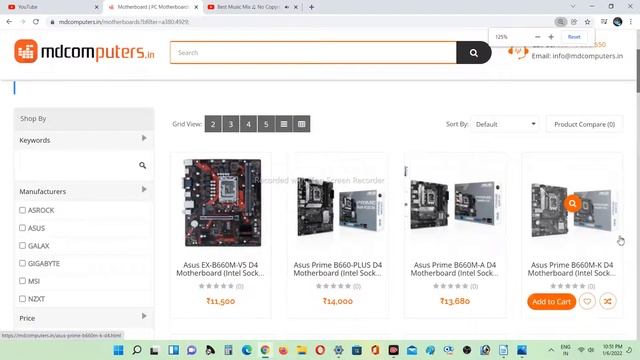
Task: Expand the Price filter section
Action: pos(144,316)
